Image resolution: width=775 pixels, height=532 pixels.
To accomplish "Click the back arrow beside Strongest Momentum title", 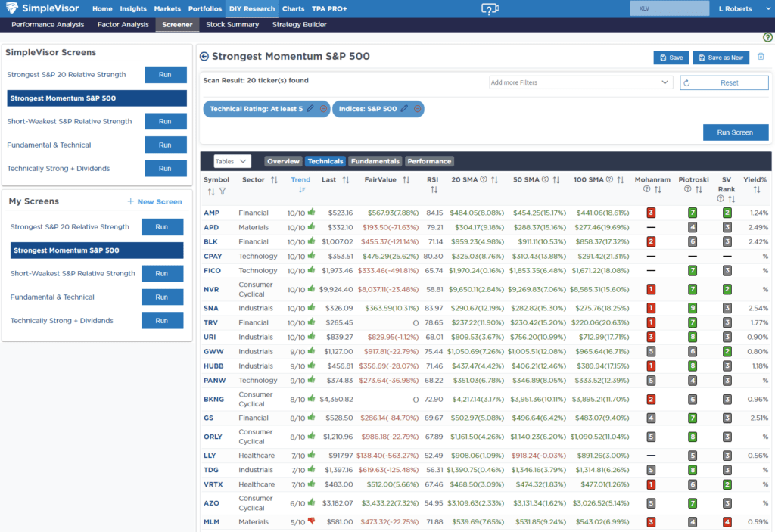I will [x=204, y=57].
